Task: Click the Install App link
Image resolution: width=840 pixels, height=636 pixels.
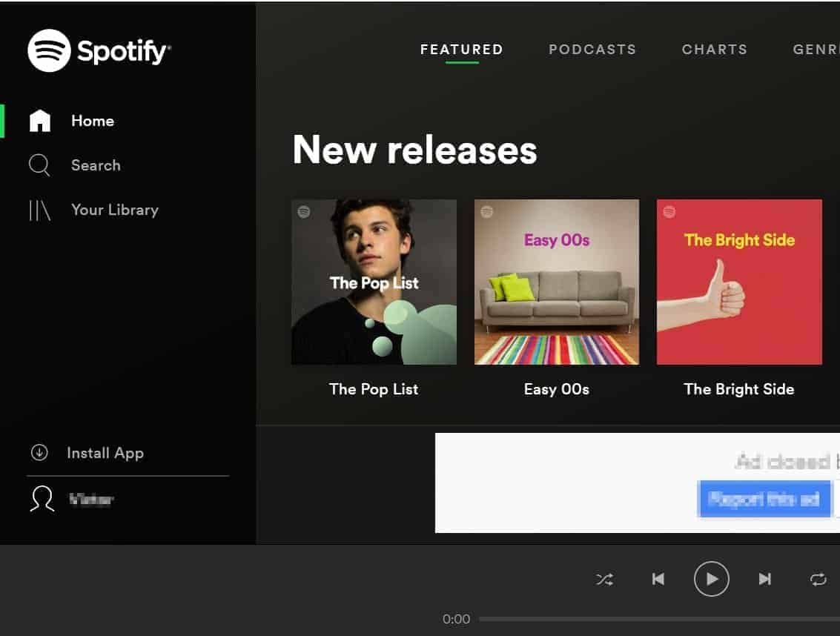Action: (x=105, y=454)
